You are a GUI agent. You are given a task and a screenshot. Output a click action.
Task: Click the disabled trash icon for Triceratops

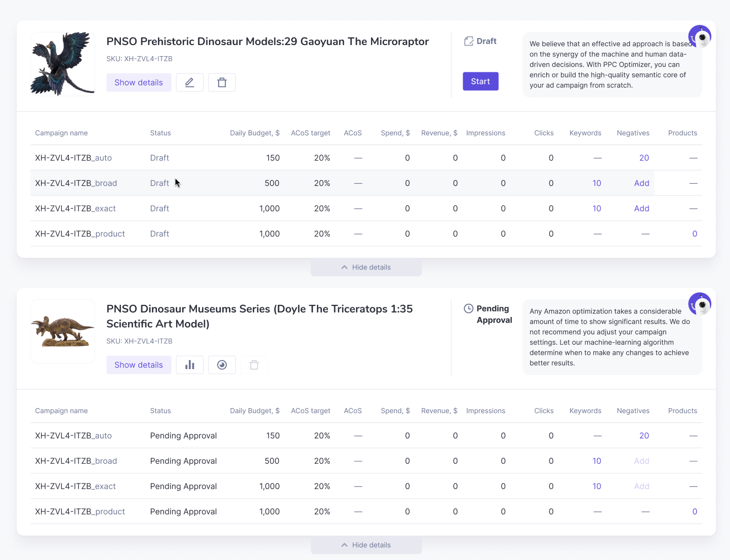tap(254, 365)
